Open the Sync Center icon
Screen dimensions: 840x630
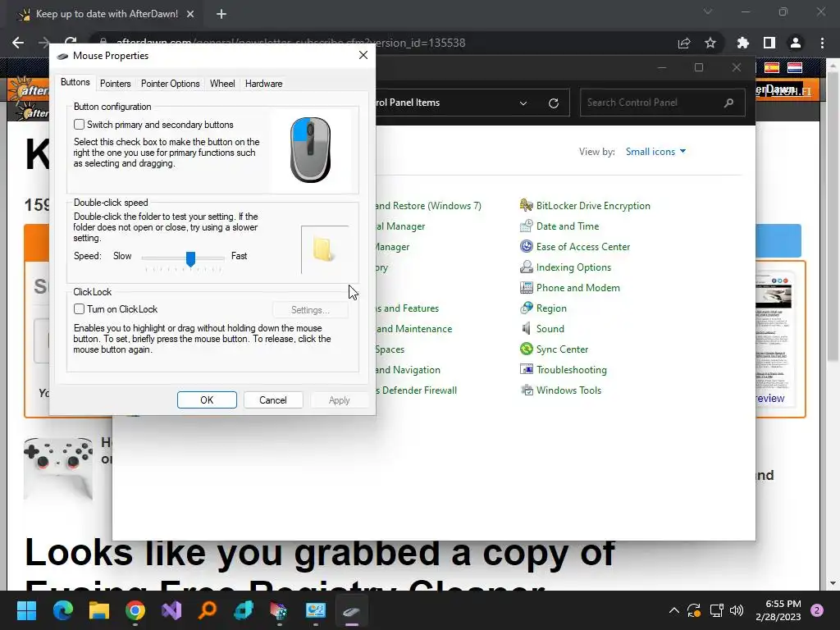click(527, 349)
